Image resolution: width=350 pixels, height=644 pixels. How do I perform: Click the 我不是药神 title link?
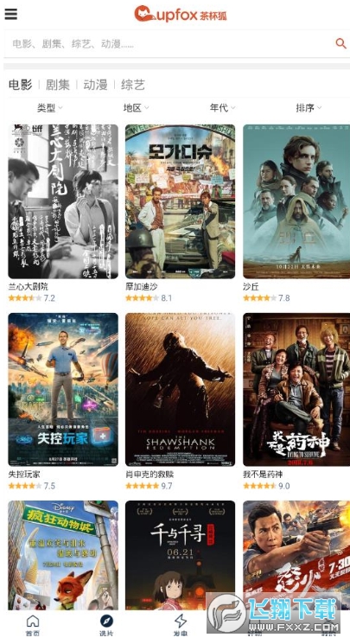tap(263, 475)
